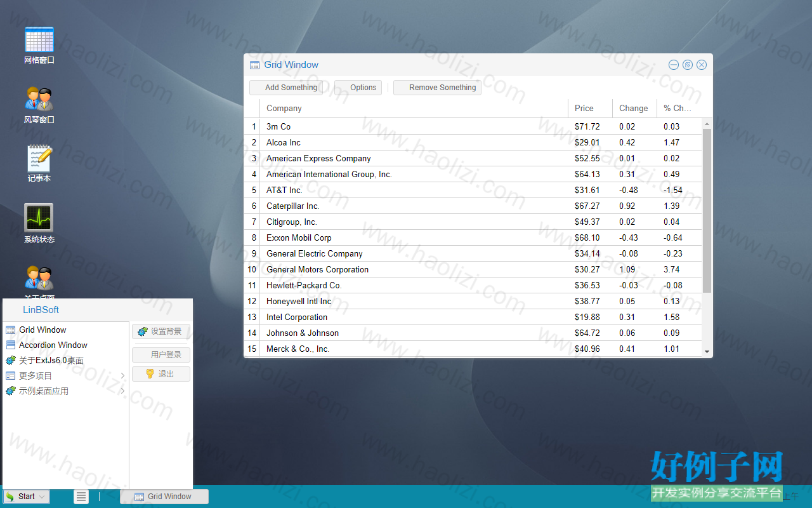Select the Citigroup, Inc. company cell
The height and width of the screenshot is (508, 812).
(414, 222)
